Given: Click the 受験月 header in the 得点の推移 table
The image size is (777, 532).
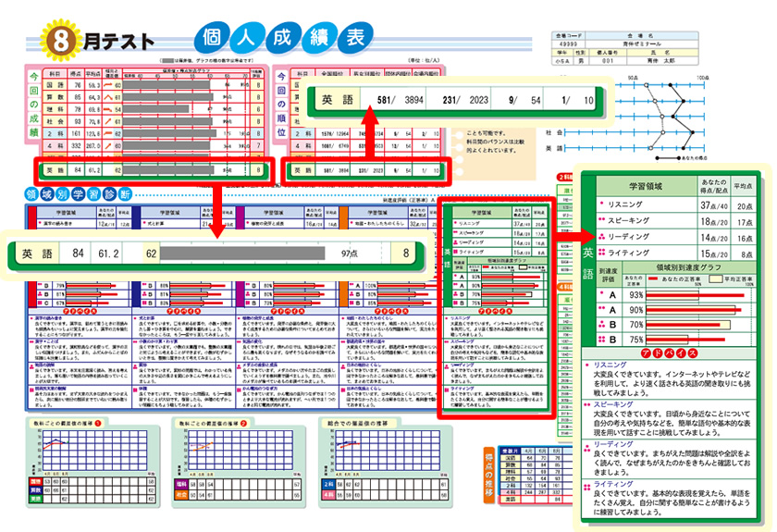Looking at the screenshot, I should pos(510,452).
